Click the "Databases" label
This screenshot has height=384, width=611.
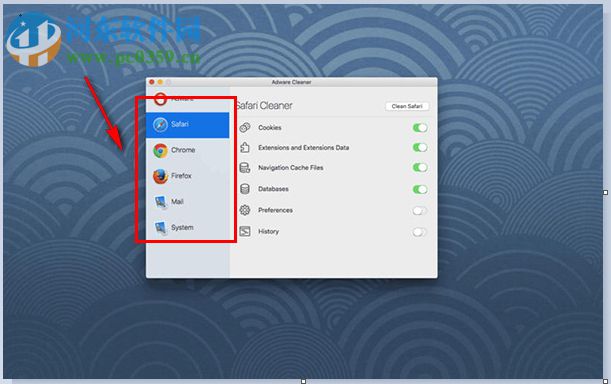[x=273, y=189]
